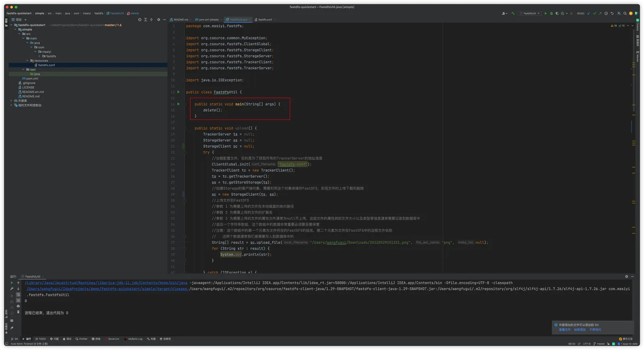Build project using the hammer icon
Viewport: 644px width, 350px height.
click(513, 13)
